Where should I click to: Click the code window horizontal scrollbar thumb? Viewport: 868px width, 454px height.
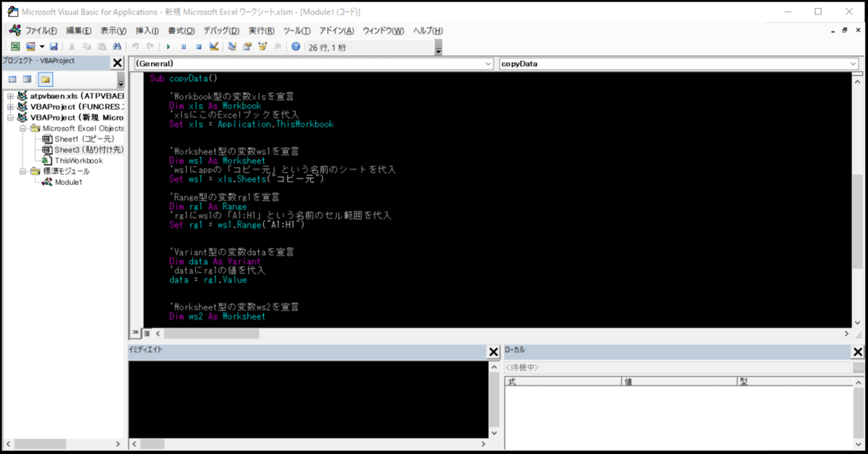coord(210,333)
